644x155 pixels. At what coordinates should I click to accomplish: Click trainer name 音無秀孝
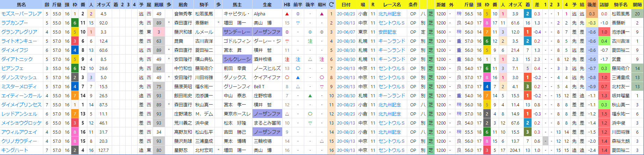[183, 14]
